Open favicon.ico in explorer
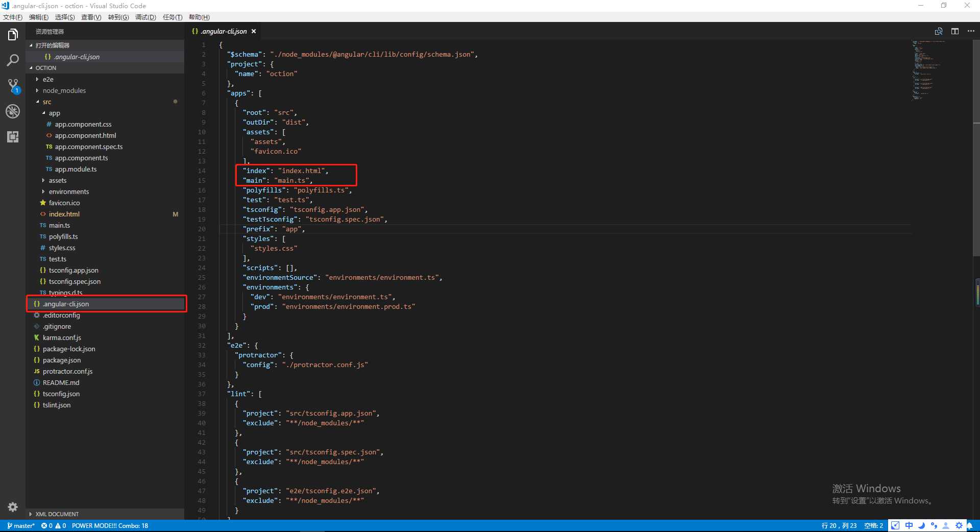Viewport: 980px width, 532px height. (105, 203)
